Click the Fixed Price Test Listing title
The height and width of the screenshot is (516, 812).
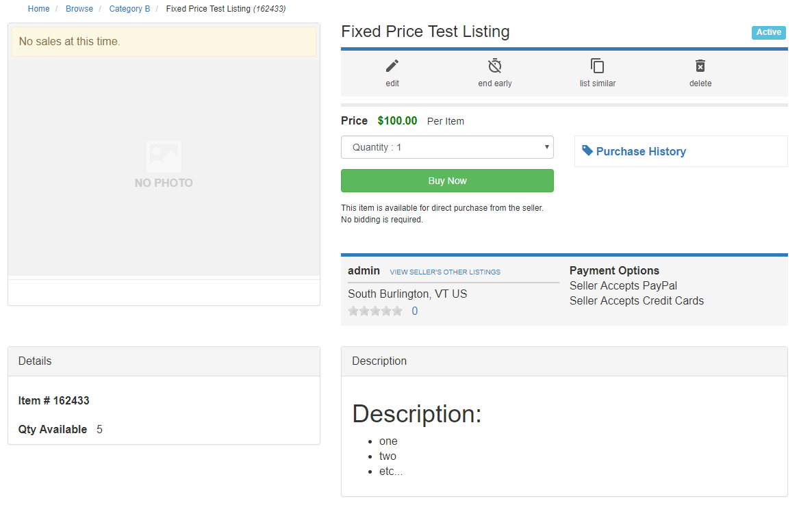425,31
